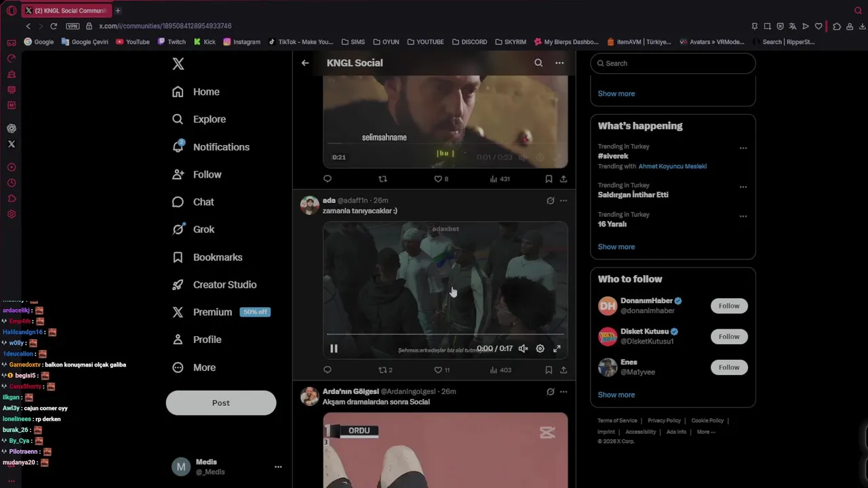The width and height of the screenshot is (868, 488).
Task: Open Grok explain on Arda'nın Gölgesi post
Action: (x=551, y=392)
